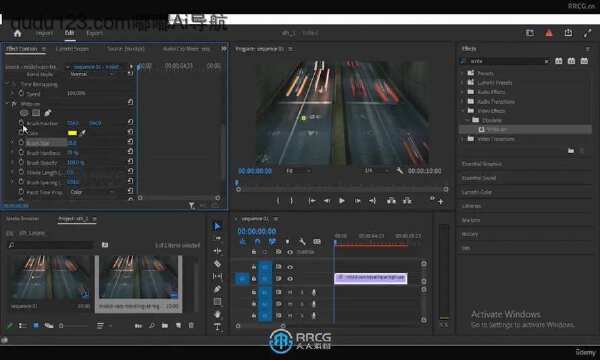Screen dimensions: 600x360
Task: Pick color with the eyedropper icon
Action: (82, 133)
